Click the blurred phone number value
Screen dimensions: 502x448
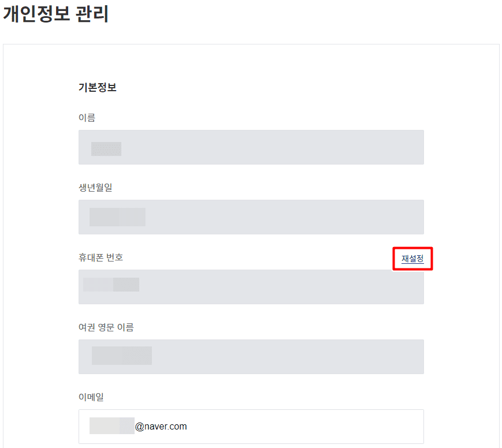111,285
